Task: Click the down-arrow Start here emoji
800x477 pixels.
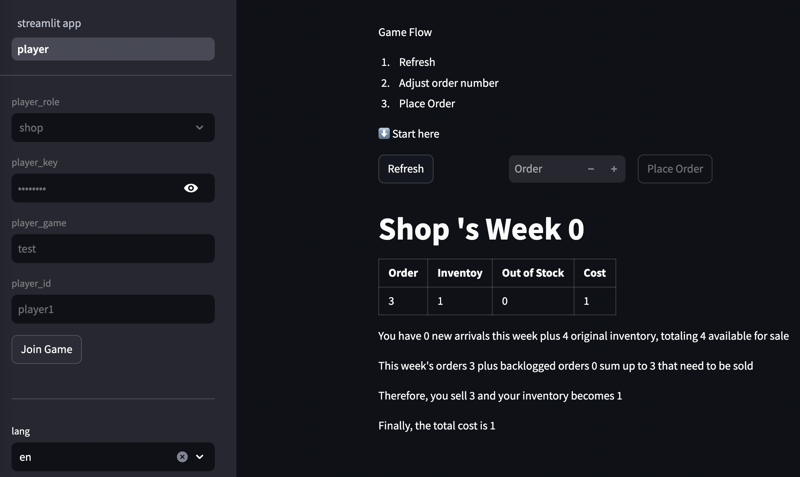Action: [384, 134]
